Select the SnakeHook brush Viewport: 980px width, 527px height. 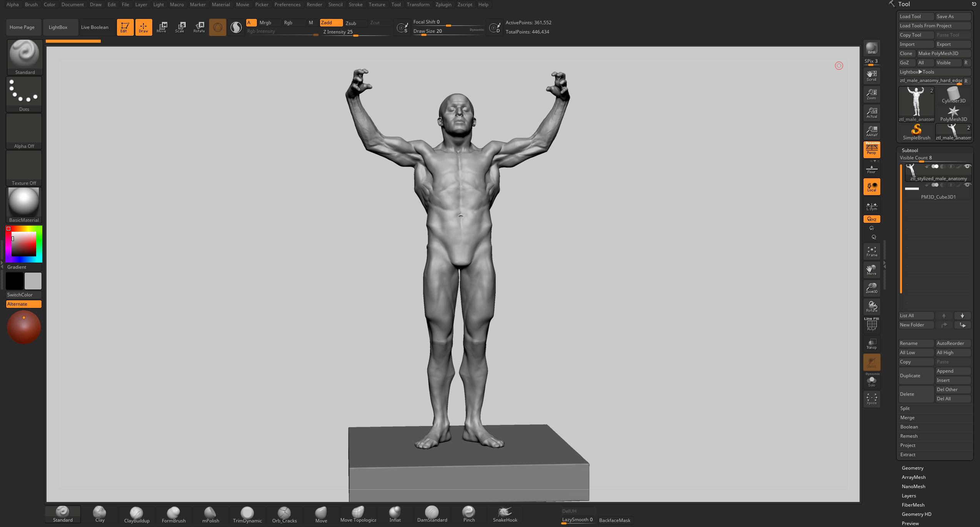coord(505,514)
